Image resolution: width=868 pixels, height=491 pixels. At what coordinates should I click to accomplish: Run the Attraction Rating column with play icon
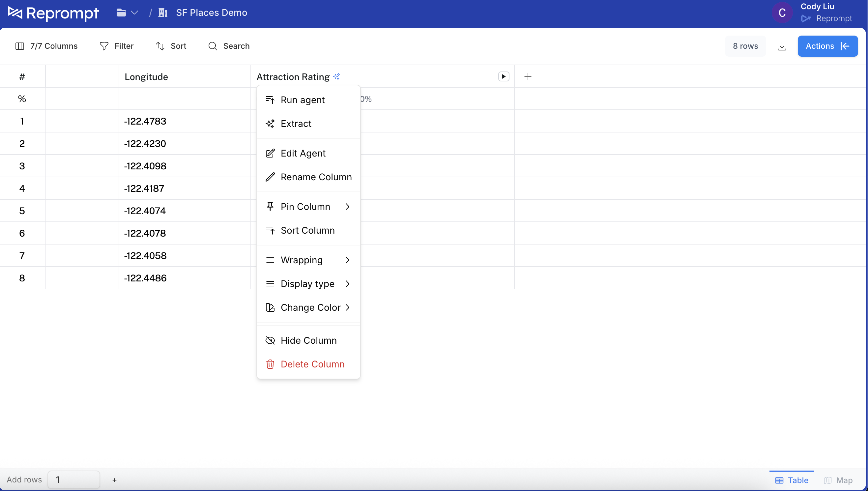point(503,76)
